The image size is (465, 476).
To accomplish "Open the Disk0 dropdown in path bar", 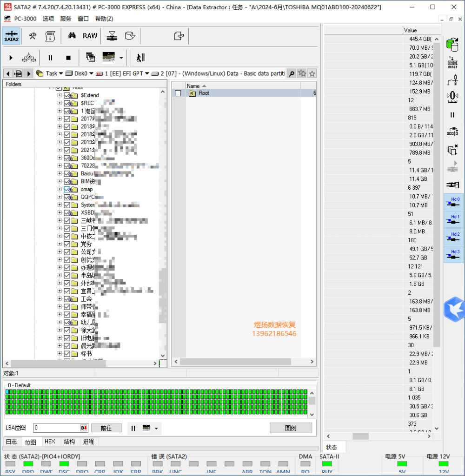I will click(92, 73).
